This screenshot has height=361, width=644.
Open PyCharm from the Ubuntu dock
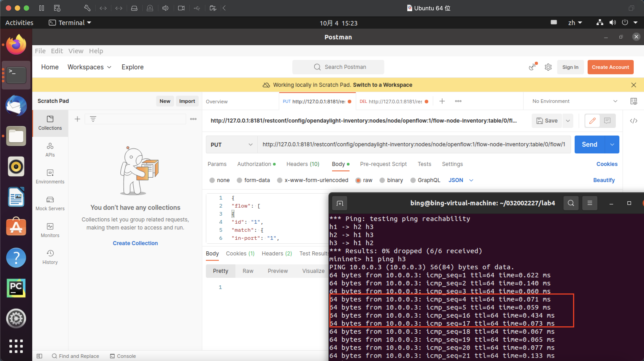pos(16,288)
